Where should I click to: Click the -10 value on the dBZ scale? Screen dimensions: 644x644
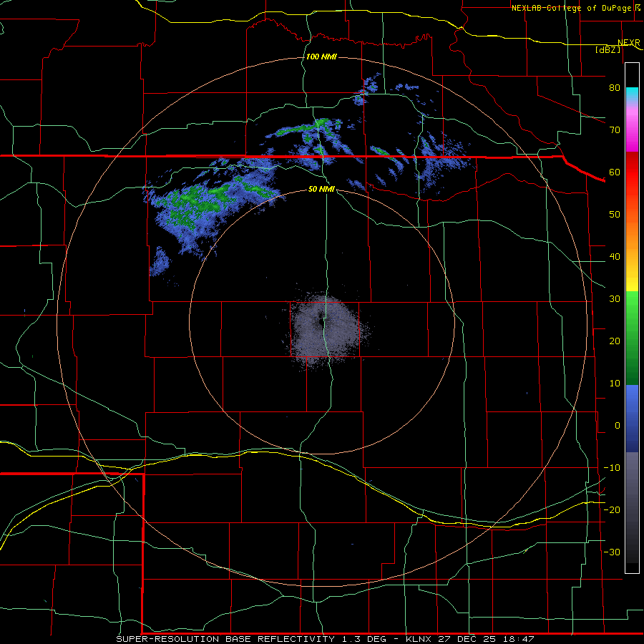(612, 468)
